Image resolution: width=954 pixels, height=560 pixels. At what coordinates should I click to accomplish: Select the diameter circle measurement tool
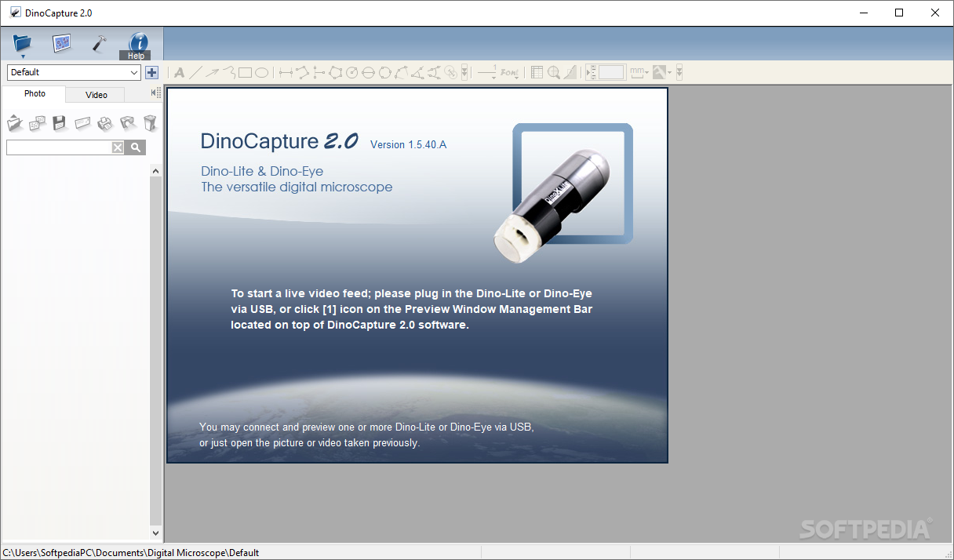coord(368,72)
